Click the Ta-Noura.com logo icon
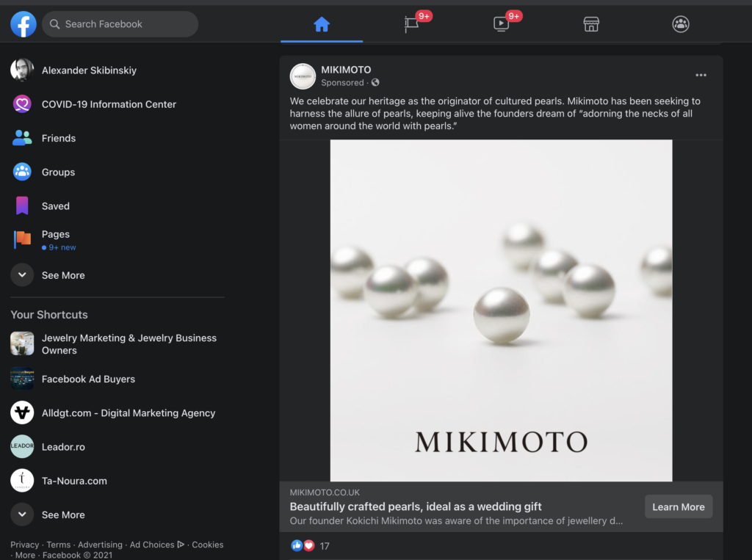This screenshot has height=560, width=752. (22, 481)
